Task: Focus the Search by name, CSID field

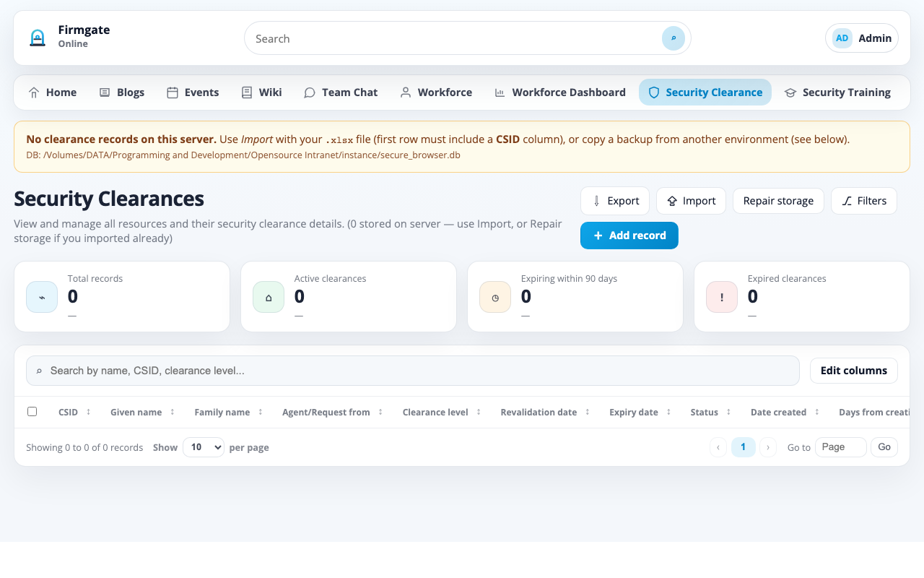Action: tap(413, 371)
